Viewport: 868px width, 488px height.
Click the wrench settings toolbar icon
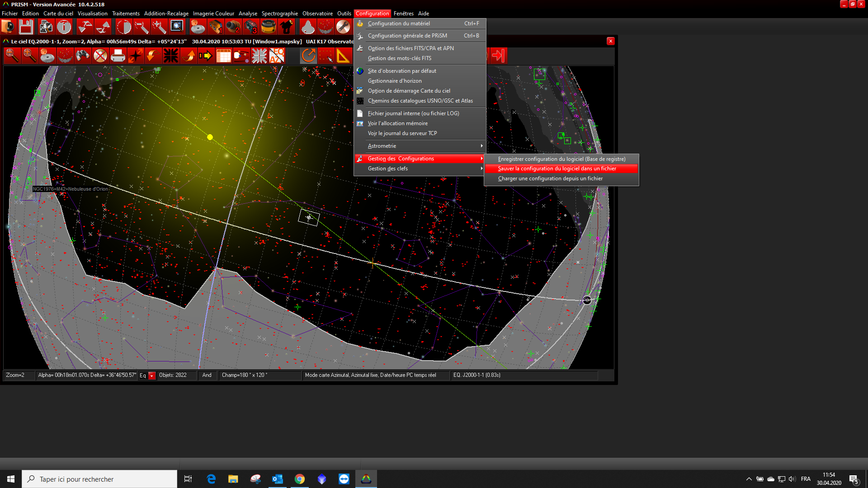point(343,27)
